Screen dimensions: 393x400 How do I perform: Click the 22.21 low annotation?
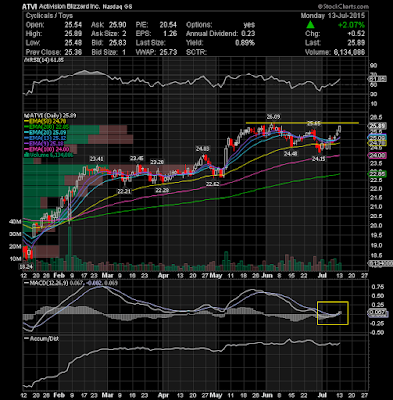click(124, 191)
